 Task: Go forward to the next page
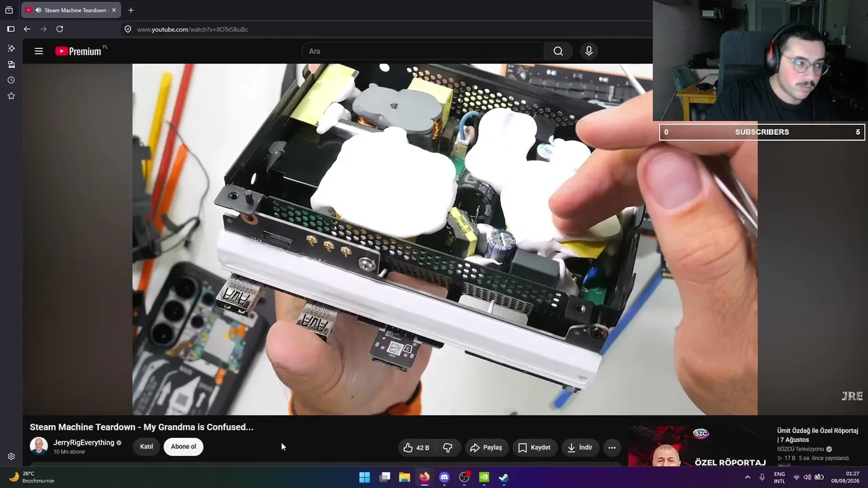pyautogui.click(x=43, y=29)
